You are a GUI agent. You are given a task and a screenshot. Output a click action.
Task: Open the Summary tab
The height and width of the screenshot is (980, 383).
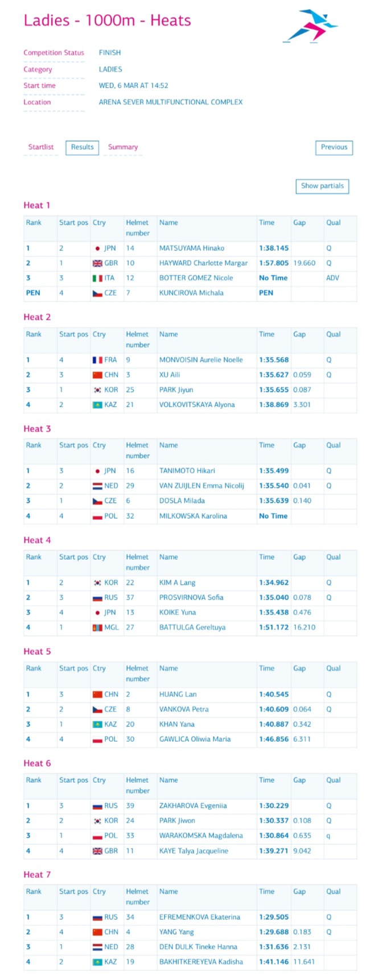(123, 147)
